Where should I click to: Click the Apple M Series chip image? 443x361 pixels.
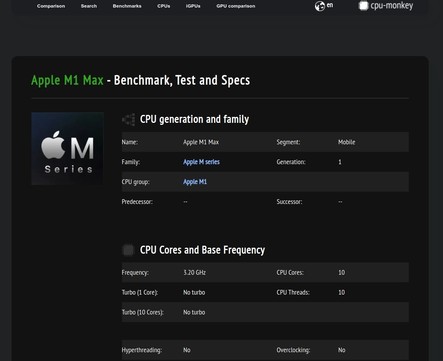[x=67, y=149]
